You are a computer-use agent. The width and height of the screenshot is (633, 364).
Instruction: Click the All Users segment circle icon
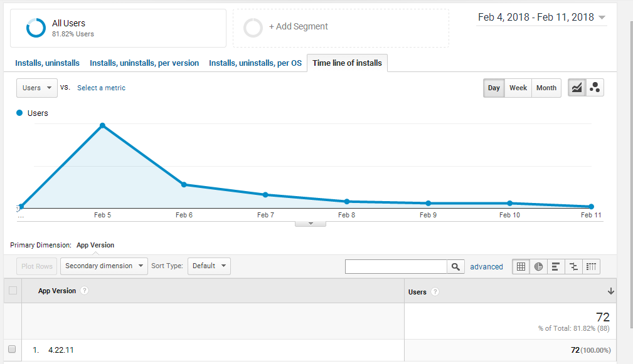[x=36, y=28]
